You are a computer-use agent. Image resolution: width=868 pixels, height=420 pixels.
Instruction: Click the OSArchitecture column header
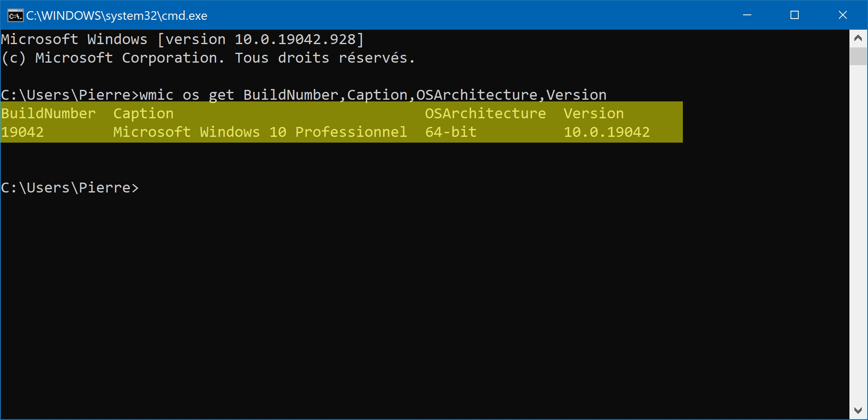[x=485, y=113]
